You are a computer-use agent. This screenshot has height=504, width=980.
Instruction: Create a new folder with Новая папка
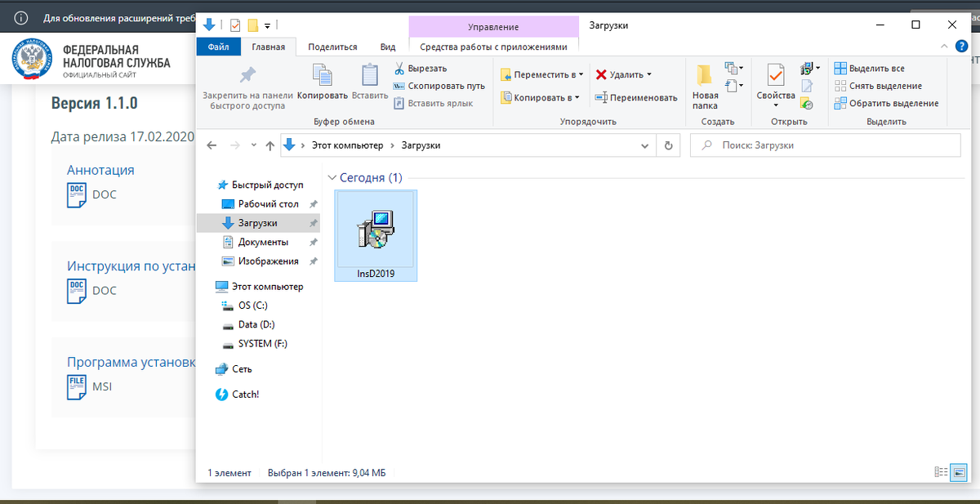point(705,86)
